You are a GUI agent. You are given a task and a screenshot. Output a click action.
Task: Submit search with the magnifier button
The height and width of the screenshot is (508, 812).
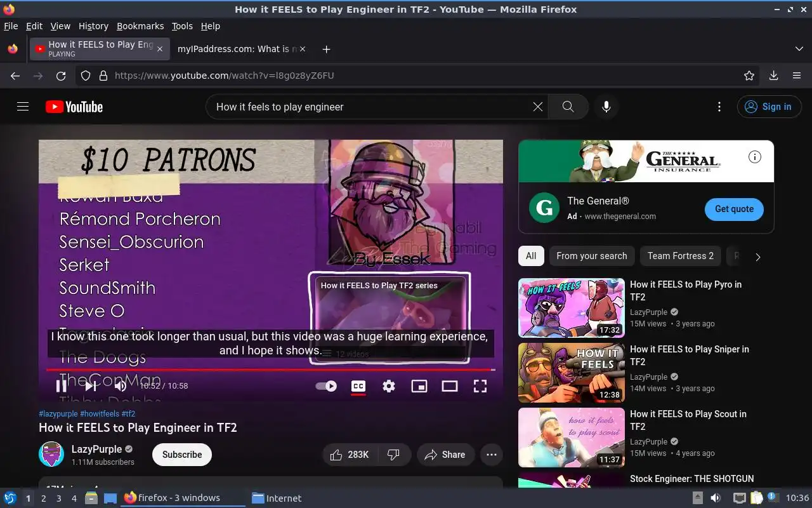[x=568, y=107]
